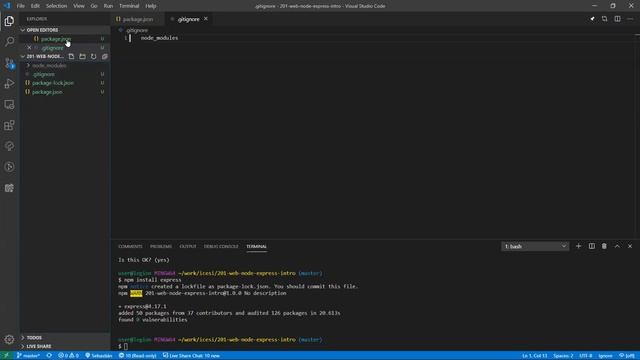
Task: Open the Run and Debug view
Action: pyautogui.click(x=9, y=84)
